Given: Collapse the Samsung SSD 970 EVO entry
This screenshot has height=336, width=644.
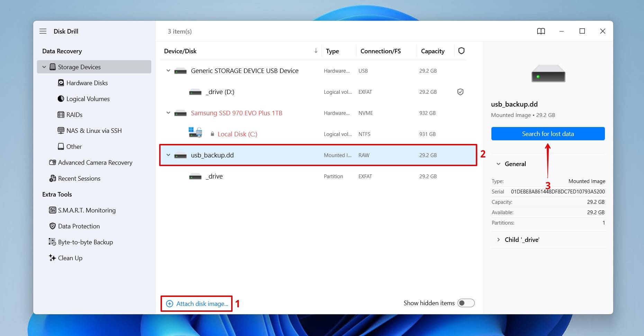Looking at the screenshot, I should 168,113.
